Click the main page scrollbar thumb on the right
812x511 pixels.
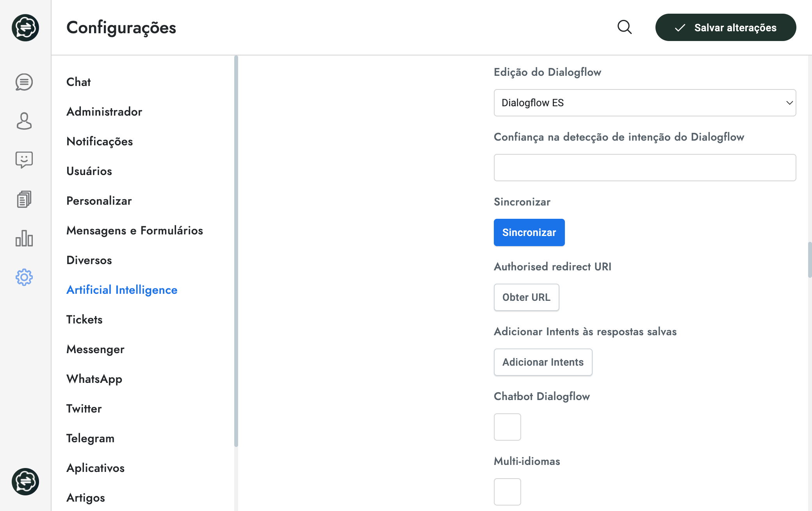point(810,260)
